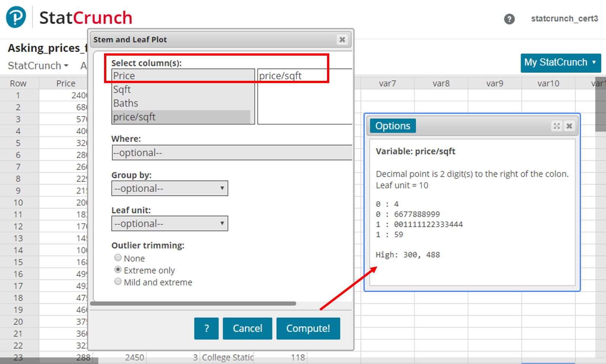Click the Price column header
This screenshot has height=364, width=606.
pyautogui.click(x=66, y=83)
